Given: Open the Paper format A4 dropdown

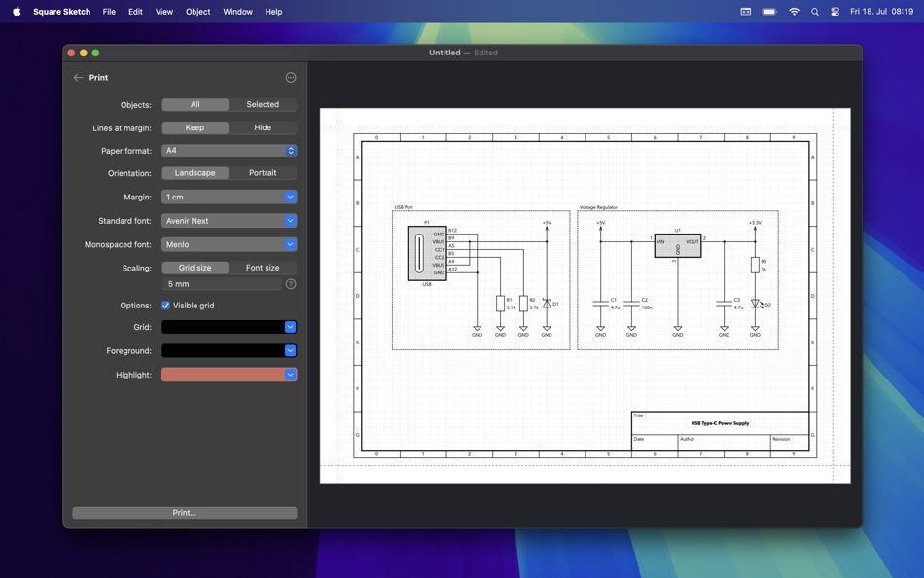Looking at the screenshot, I should [x=229, y=151].
